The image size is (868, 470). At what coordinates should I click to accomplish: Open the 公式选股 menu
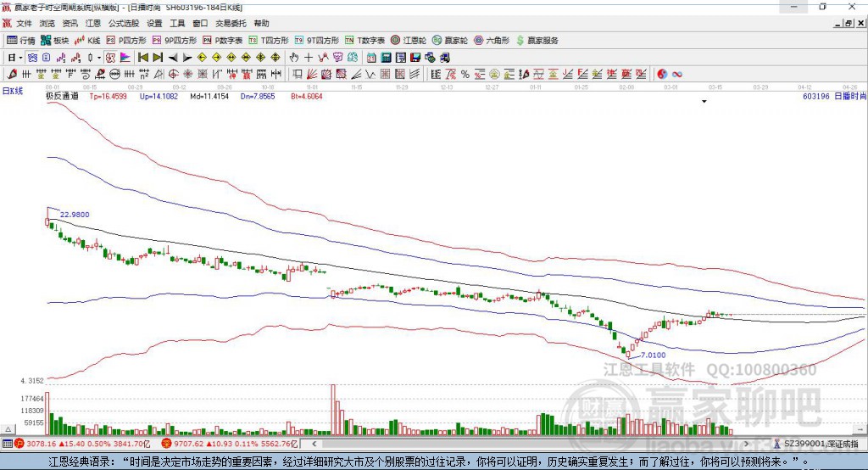click(x=124, y=23)
